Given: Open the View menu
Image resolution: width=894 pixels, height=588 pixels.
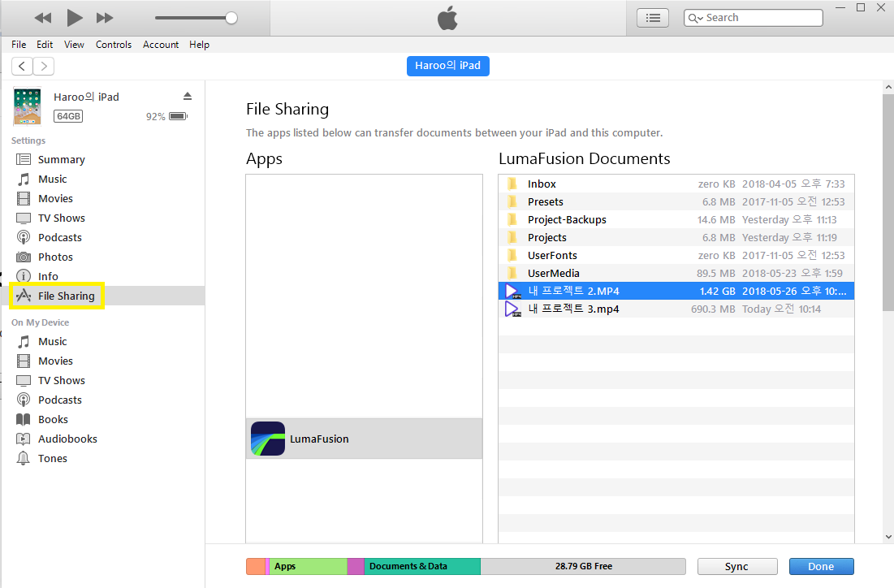Looking at the screenshot, I should [x=74, y=45].
